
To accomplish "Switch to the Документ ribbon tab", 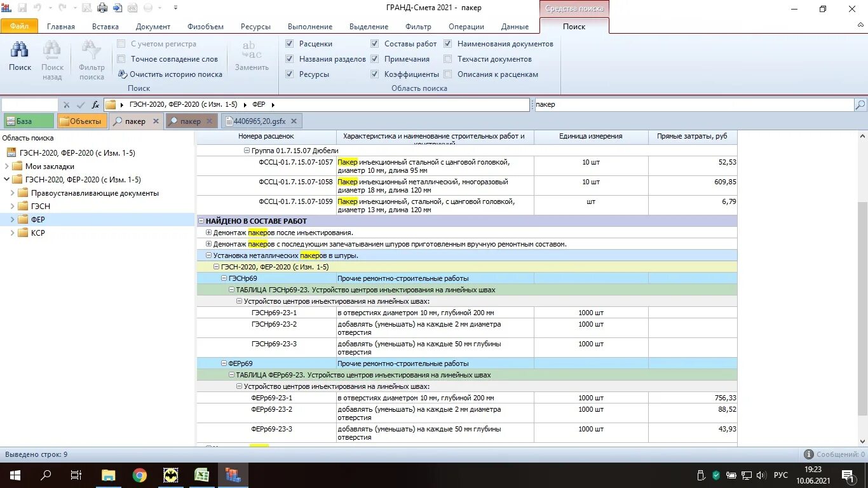I will tap(153, 27).
